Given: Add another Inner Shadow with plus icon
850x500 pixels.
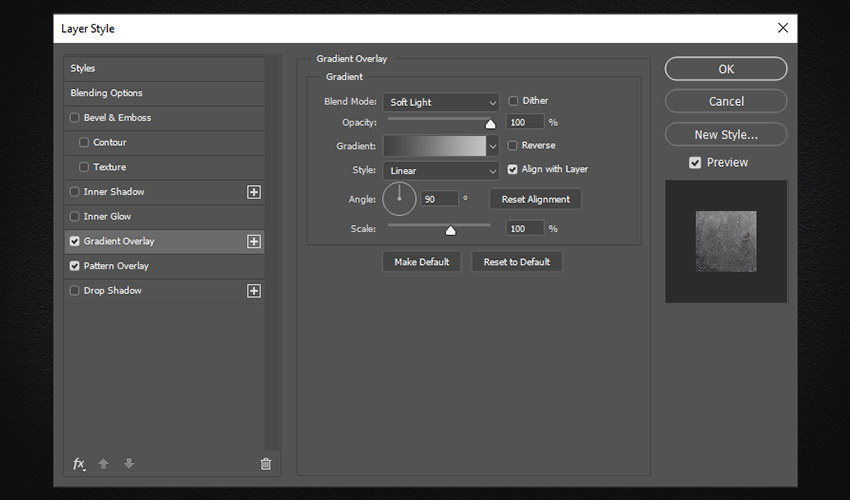Looking at the screenshot, I should tap(254, 192).
